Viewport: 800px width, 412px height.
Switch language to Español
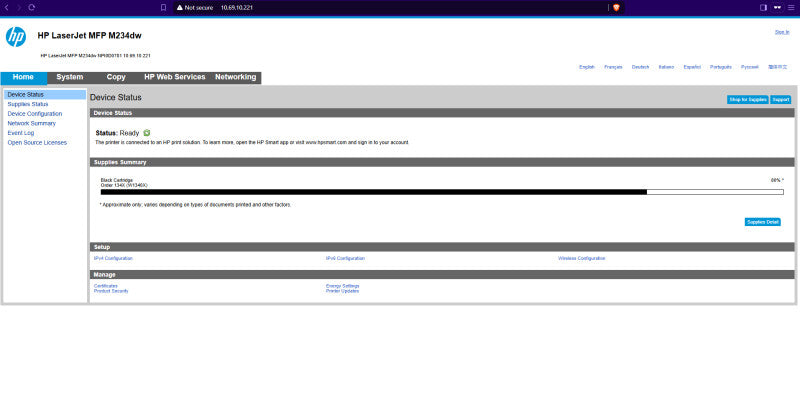(692, 67)
